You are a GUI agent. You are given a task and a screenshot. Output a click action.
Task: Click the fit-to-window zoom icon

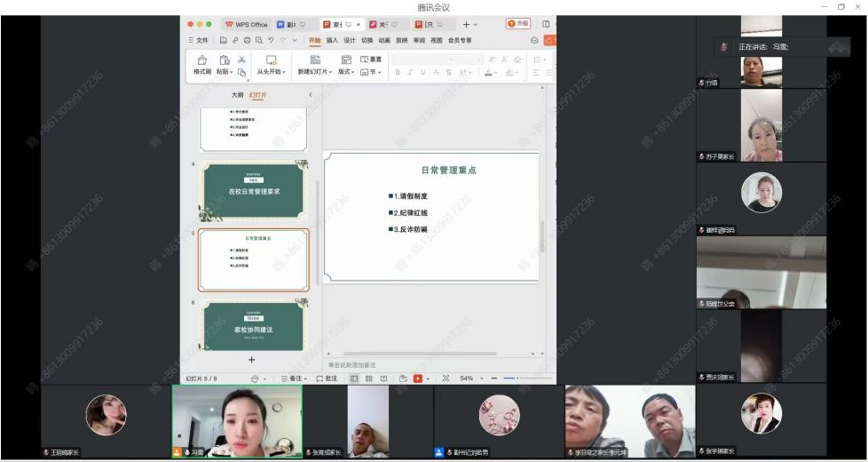(446, 378)
